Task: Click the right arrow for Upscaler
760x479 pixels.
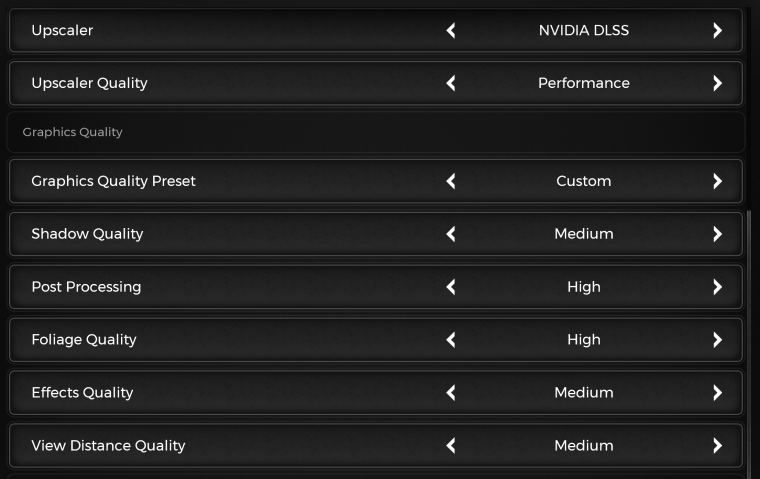Action: 717,31
